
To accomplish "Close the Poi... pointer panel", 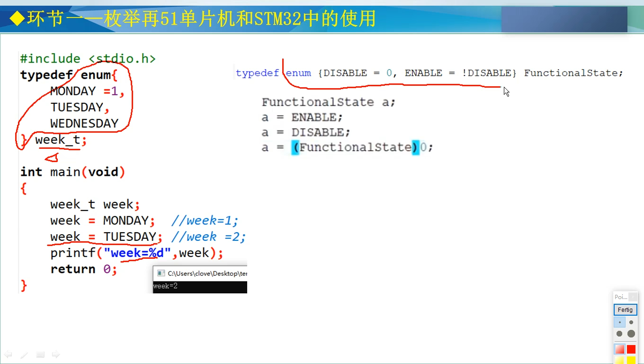I will [633, 297].
